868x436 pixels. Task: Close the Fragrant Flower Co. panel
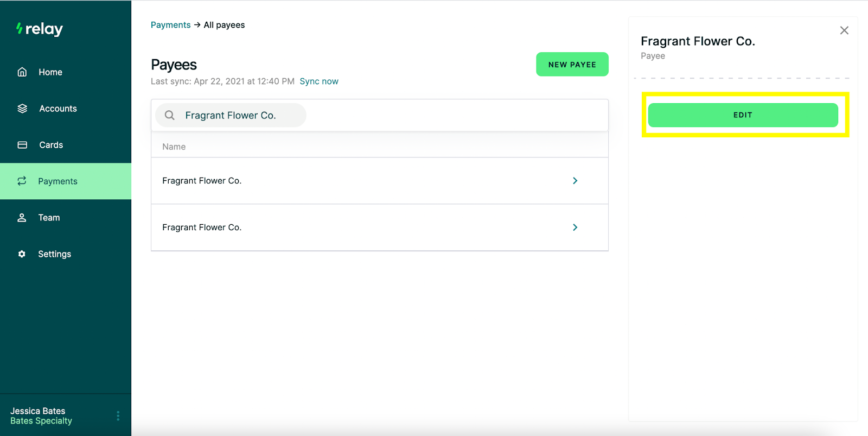pyautogui.click(x=844, y=30)
